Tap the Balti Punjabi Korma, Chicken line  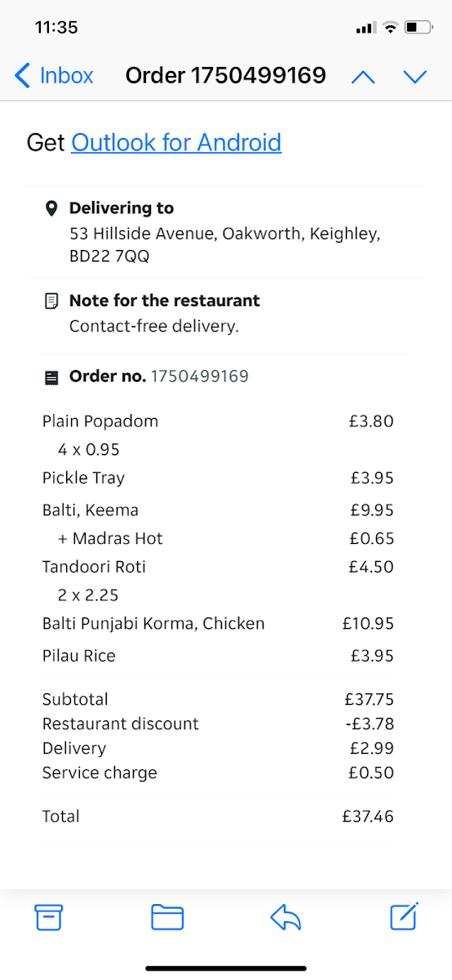pos(218,624)
